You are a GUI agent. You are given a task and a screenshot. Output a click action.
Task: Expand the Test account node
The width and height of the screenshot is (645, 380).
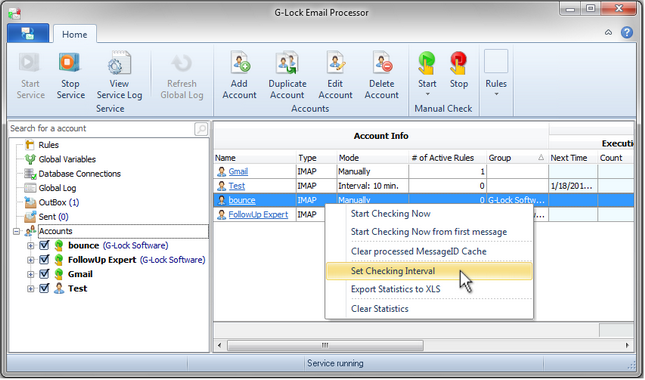(x=30, y=289)
